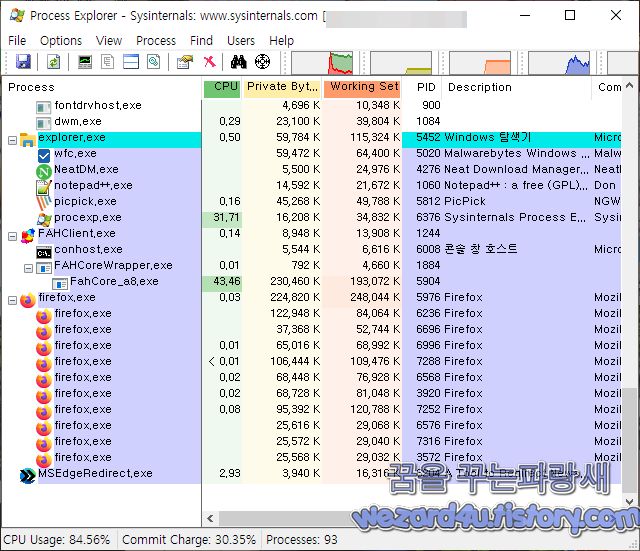Viewport: 640px width, 551px height.
Task: Sort by the Description column header
Action: pyautogui.click(x=517, y=87)
